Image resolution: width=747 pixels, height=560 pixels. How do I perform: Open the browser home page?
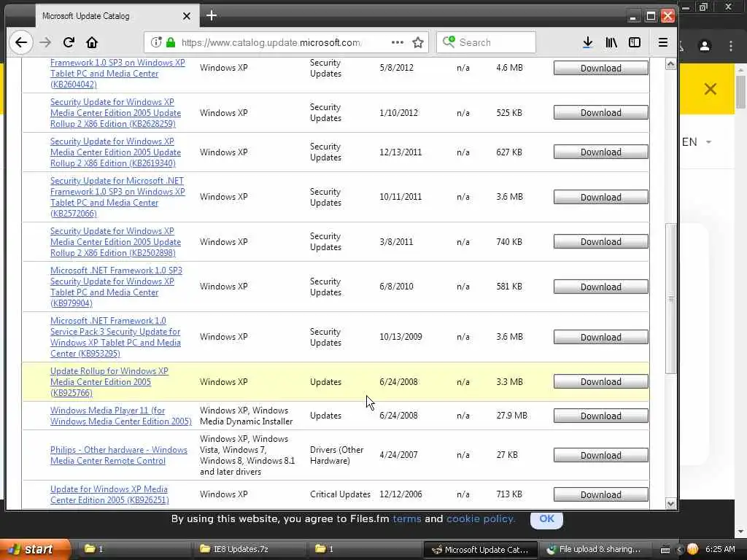[x=92, y=42]
